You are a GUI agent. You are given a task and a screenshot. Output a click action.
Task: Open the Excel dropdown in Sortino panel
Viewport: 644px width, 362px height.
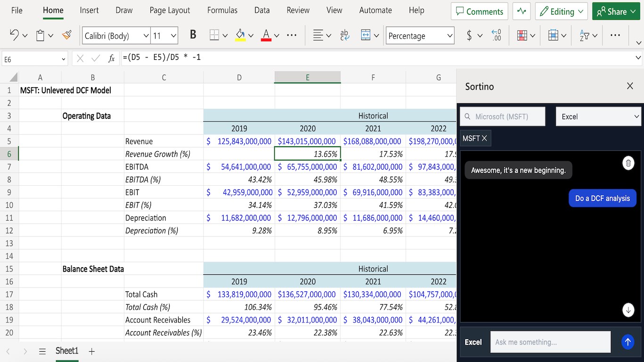[599, 116]
